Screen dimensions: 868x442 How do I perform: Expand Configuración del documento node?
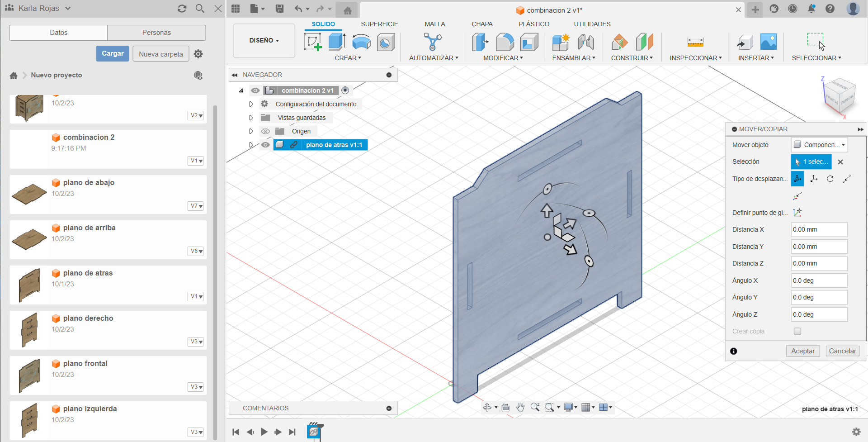[251, 104]
